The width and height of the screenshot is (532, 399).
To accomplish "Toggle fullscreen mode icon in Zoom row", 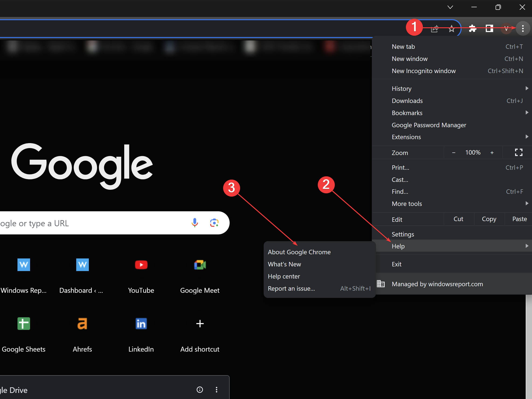I will click(x=518, y=152).
